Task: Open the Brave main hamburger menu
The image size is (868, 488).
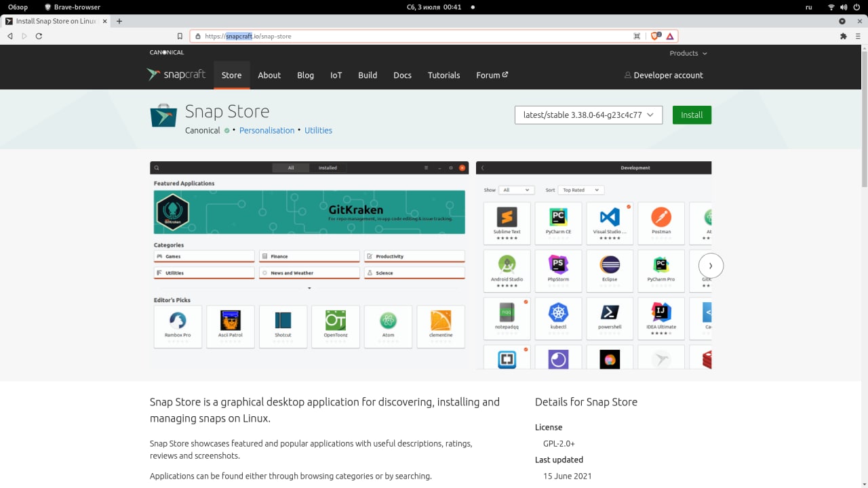Action: [x=858, y=36]
